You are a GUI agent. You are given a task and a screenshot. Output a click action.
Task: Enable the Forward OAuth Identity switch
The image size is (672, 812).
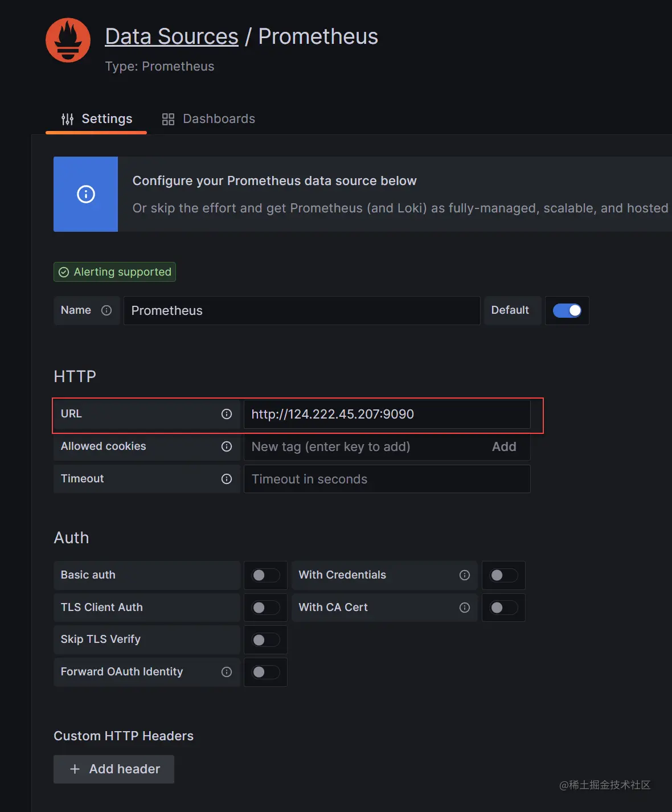(266, 672)
